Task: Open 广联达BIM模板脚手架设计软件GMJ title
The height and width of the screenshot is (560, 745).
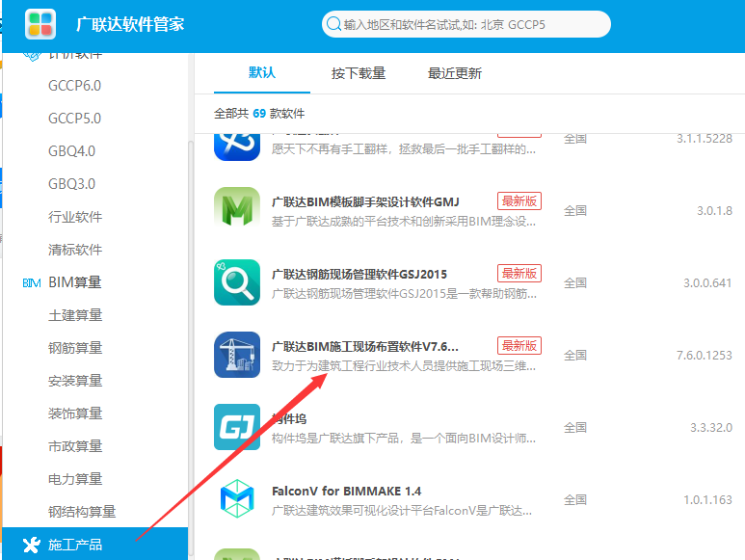Action: pos(365,201)
